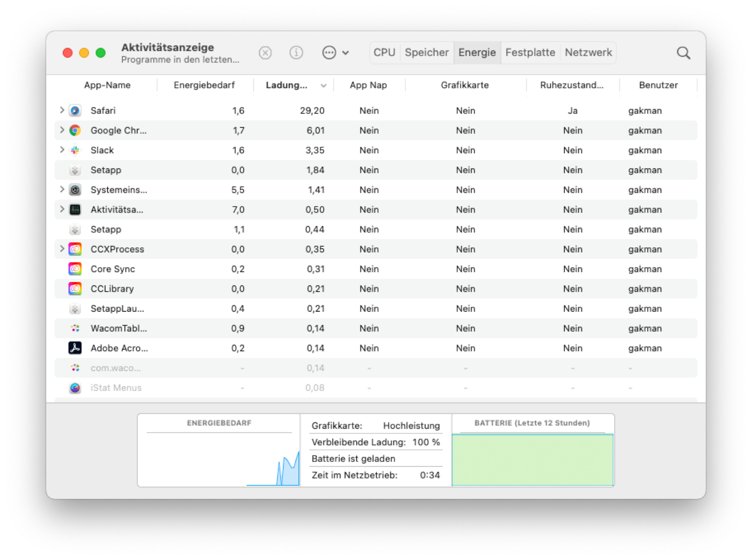Image resolution: width=752 pixels, height=560 pixels.
Task: Click the SetappLau... icon
Action: coord(75,308)
